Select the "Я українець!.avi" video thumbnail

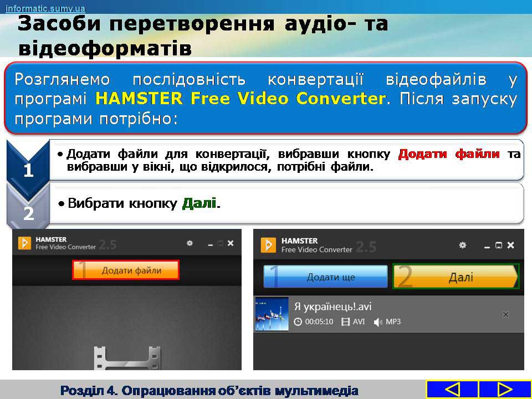pyautogui.click(x=272, y=314)
